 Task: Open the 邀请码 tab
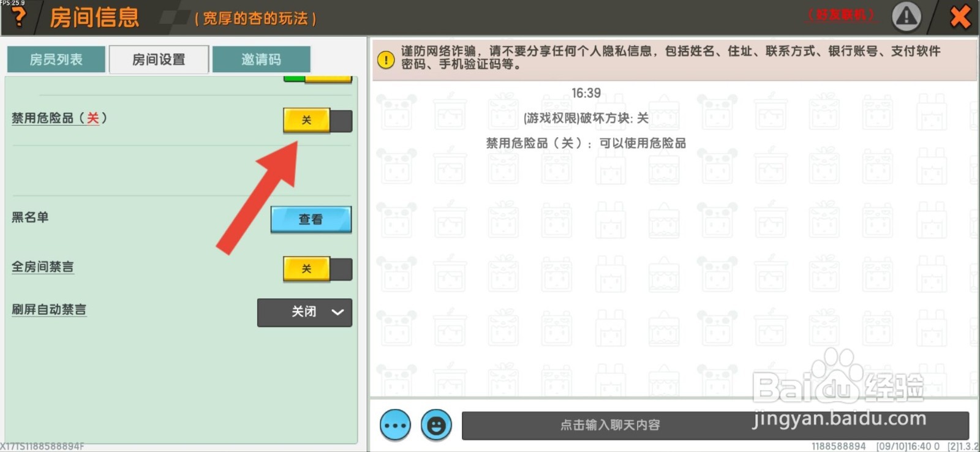[261, 59]
